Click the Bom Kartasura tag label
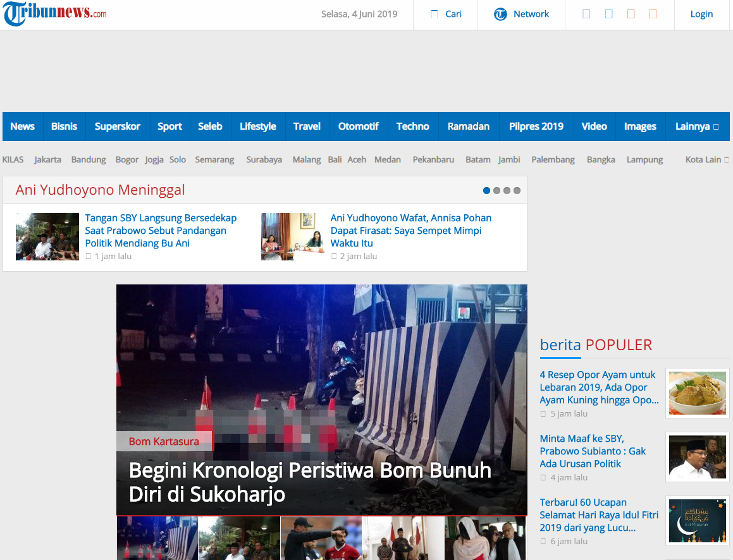The height and width of the screenshot is (560, 733). 164,441
